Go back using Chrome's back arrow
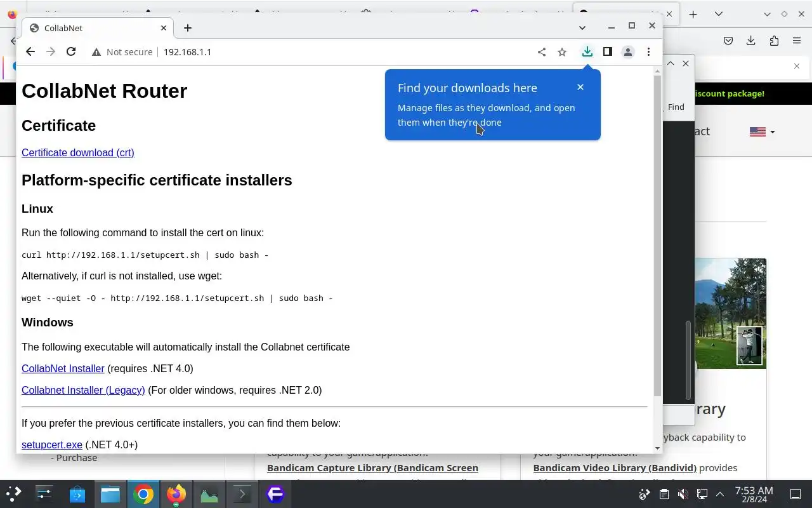Screen dimensions: 812x508 click(x=30, y=52)
